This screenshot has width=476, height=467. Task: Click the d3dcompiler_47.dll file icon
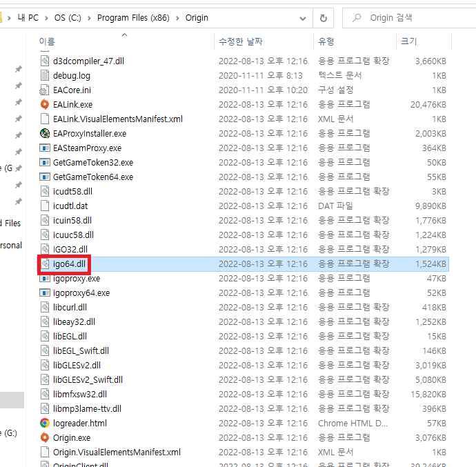click(x=45, y=61)
